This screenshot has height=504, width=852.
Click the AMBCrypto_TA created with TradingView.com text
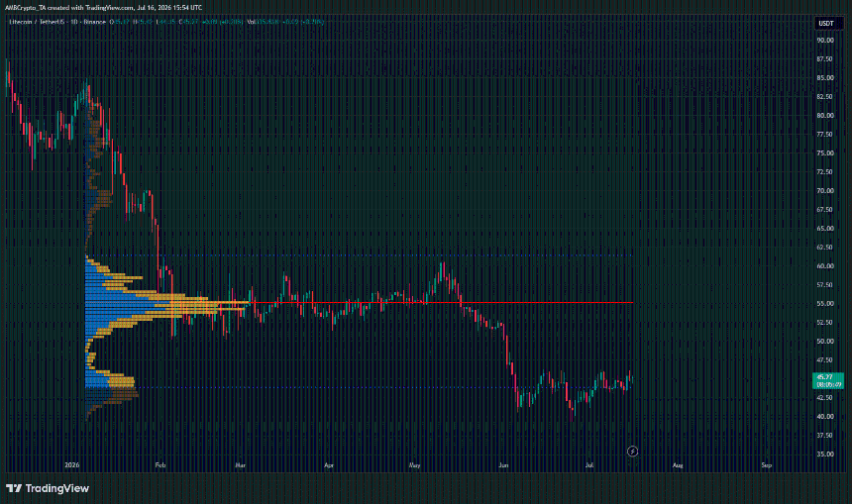click(x=69, y=8)
